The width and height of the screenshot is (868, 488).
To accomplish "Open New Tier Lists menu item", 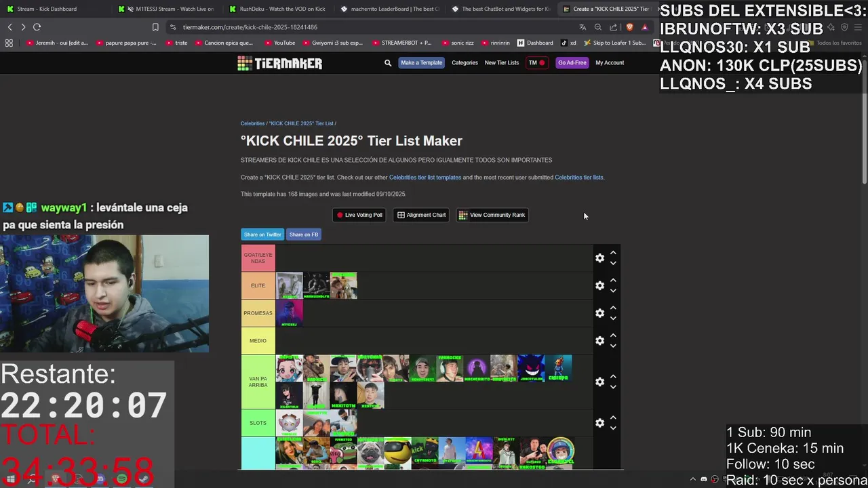I will click(x=502, y=63).
